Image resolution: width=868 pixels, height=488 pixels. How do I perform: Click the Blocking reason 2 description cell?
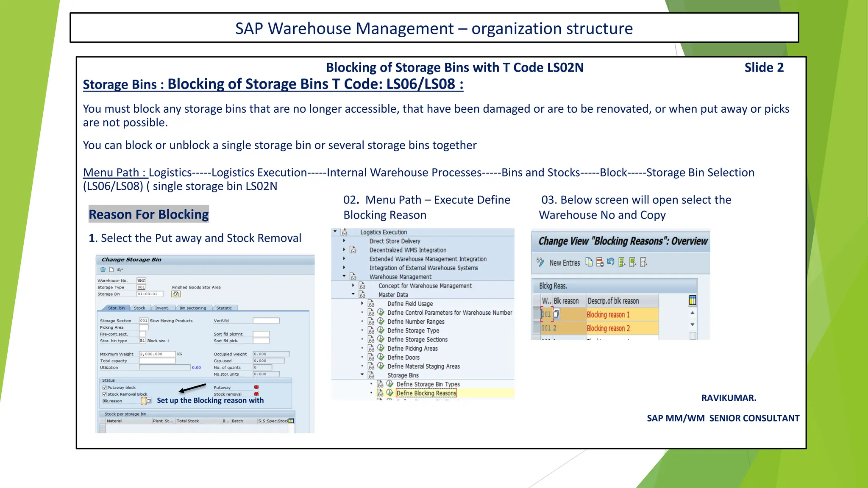pyautogui.click(x=622, y=328)
